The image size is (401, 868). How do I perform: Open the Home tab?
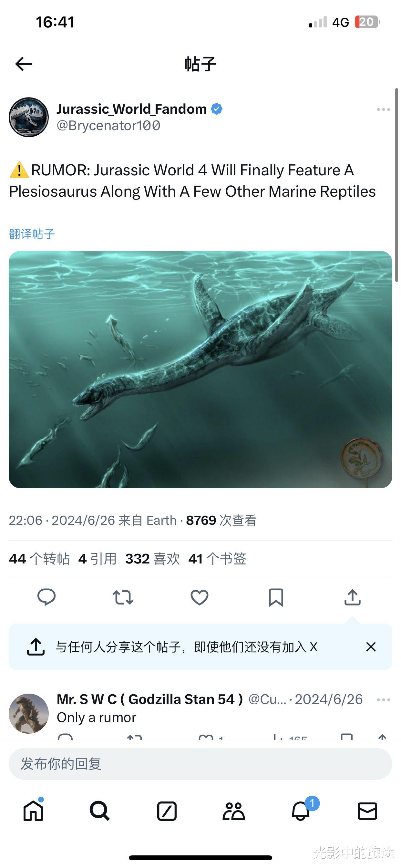click(x=33, y=811)
